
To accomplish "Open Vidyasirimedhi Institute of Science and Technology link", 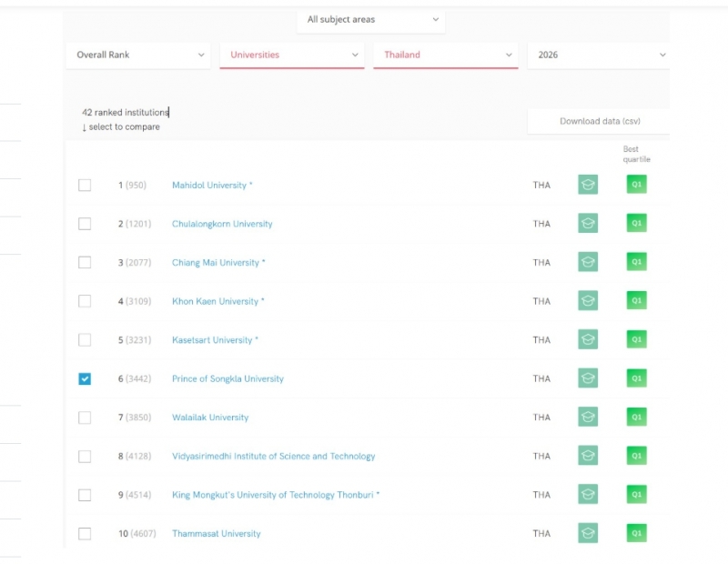I will pos(273,456).
